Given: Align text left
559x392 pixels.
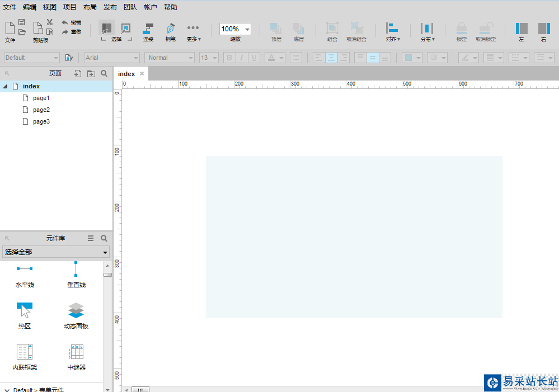Looking at the screenshot, I should click(x=319, y=58).
